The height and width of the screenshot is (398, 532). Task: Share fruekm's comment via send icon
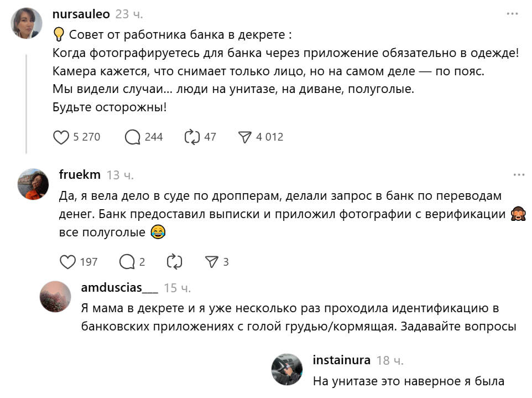tap(211, 262)
